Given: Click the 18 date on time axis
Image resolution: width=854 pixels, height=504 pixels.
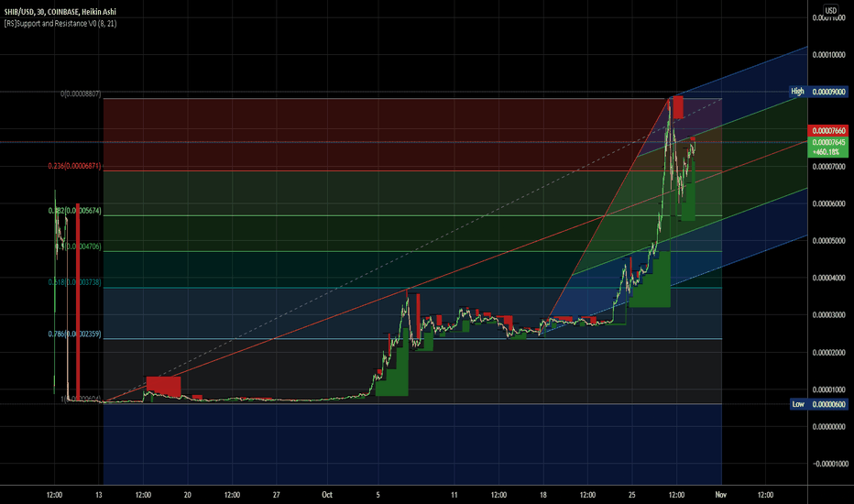Looking at the screenshot, I should (543, 495).
